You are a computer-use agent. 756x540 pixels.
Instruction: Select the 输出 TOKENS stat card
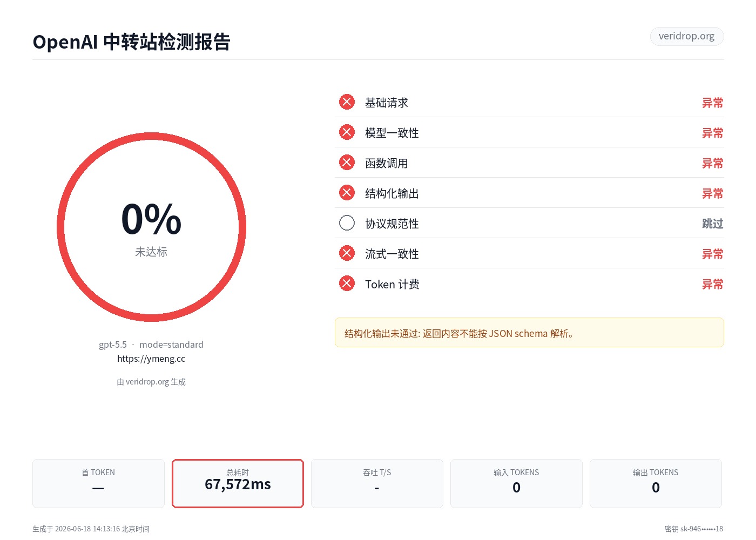pyautogui.click(x=656, y=483)
